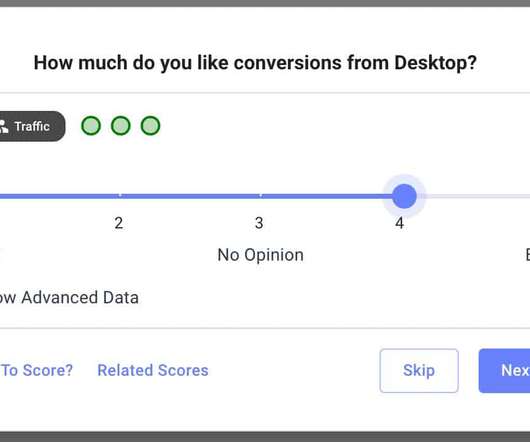Click the middle green circle indicator

tap(121, 126)
